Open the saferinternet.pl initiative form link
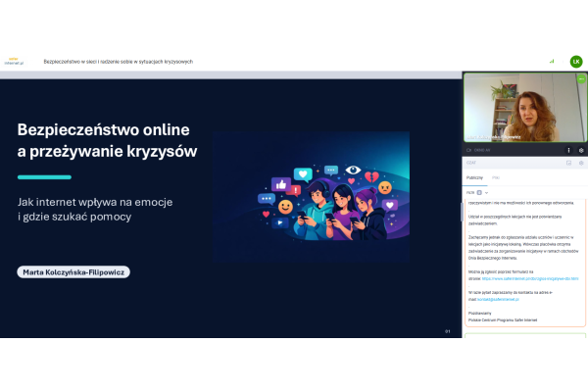 click(529, 278)
